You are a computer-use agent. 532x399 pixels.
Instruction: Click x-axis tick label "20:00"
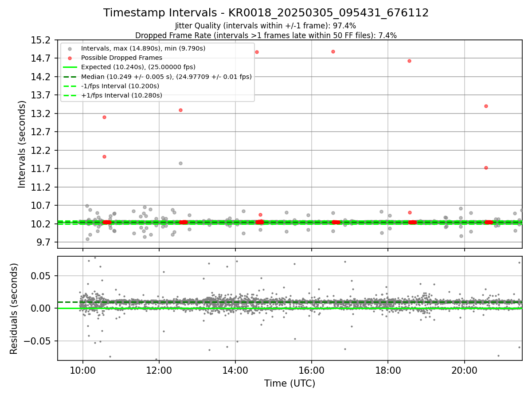coord(464,370)
